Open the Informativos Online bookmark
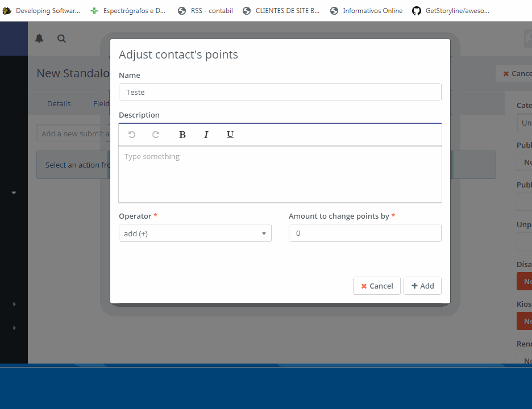This screenshot has height=409, width=532. tap(367, 11)
